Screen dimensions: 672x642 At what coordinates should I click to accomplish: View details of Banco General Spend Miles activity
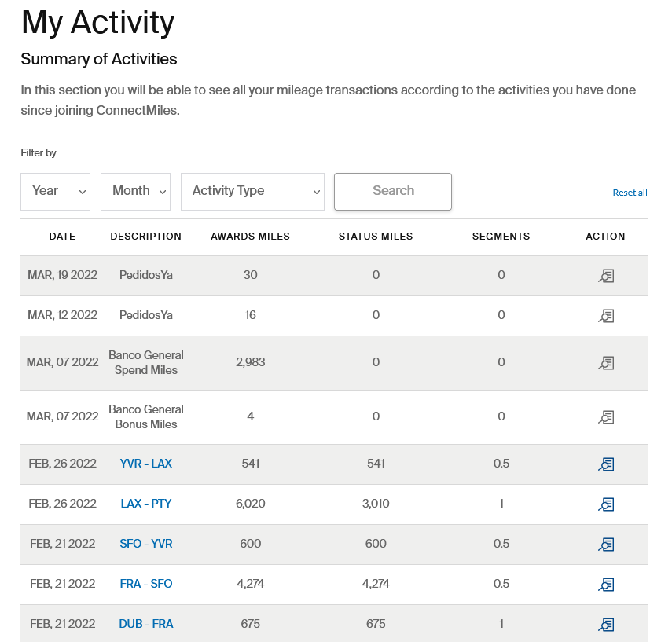coord(605,363)
